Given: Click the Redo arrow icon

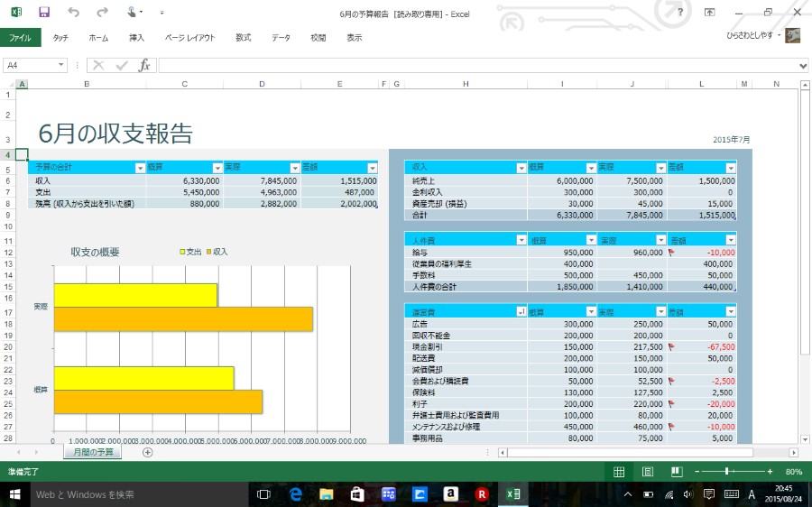Looking at the screenshot, I should click(x=102, y=13).
